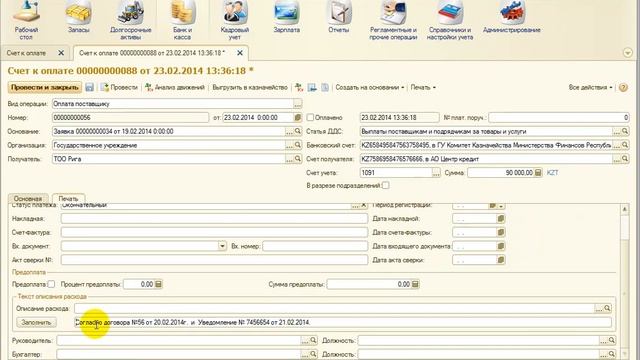Open selection ellipsis for Получатель field
This screenshot has width=640, height=360.
pyautogui.click(x=289, y=159)
